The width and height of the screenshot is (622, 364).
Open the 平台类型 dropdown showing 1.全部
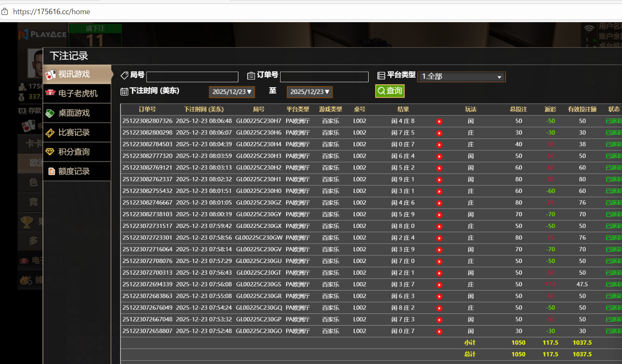(461, 77)
